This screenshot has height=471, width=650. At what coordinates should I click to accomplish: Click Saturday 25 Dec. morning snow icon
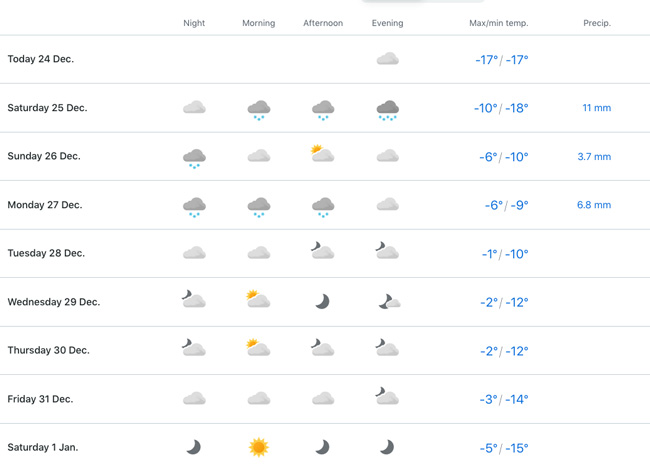tap(259, 110)
